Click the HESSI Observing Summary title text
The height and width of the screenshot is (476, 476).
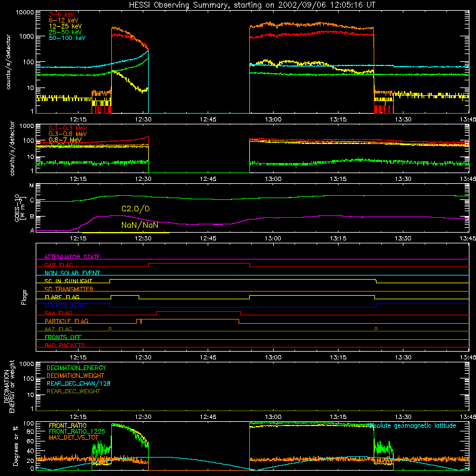pos(252,5)
